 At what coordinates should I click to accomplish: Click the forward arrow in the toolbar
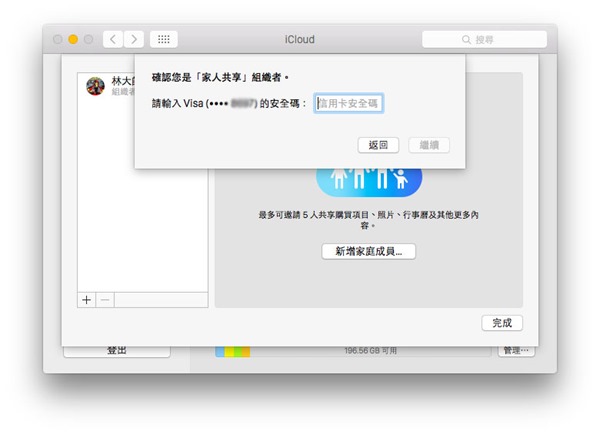[x=134, y=39]
